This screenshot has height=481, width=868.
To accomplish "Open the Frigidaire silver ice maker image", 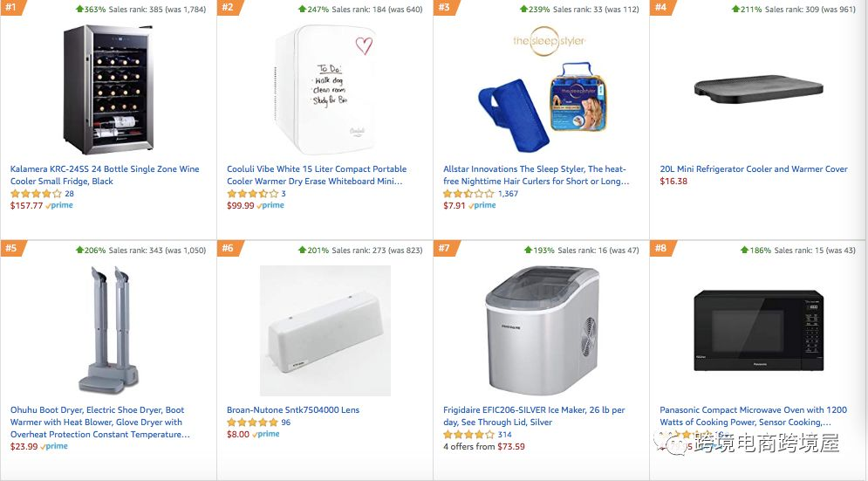I will point(542,330).
